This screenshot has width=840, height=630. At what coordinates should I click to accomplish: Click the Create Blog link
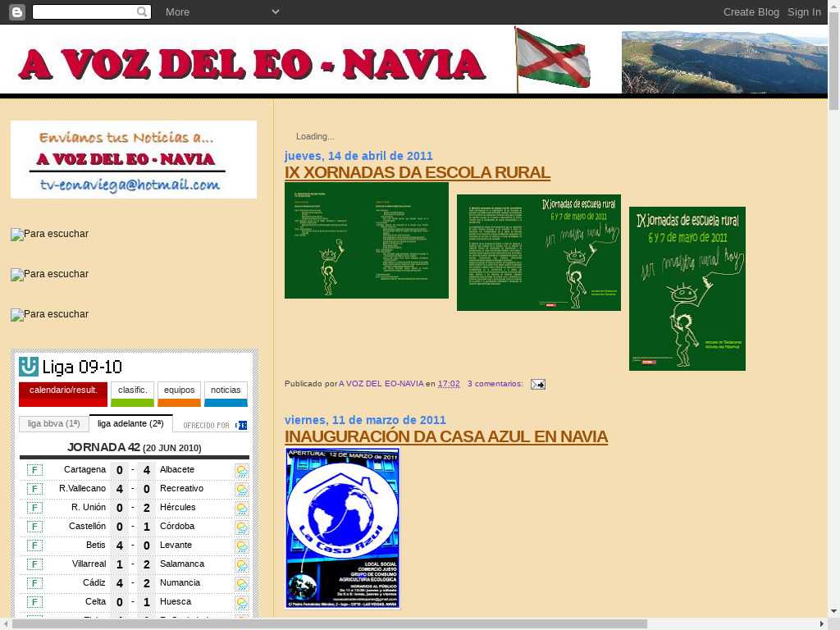click(x=751, y=11)
